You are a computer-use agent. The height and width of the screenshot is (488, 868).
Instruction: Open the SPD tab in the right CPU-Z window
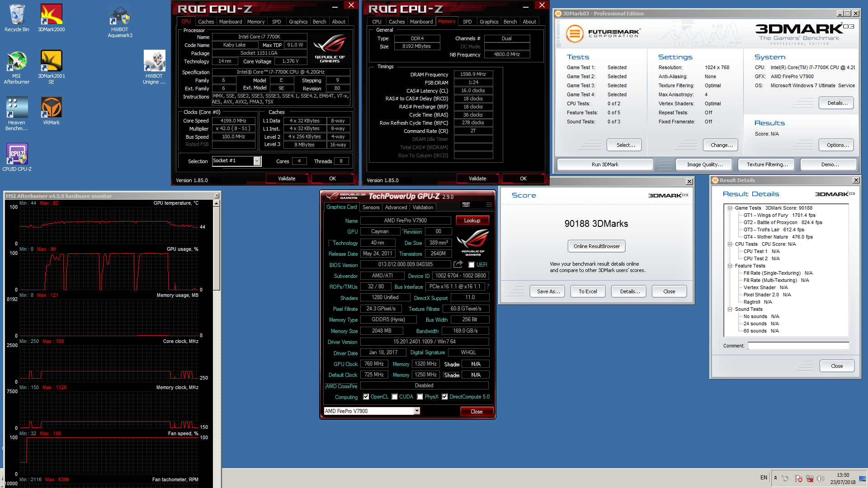click(467, 22)
